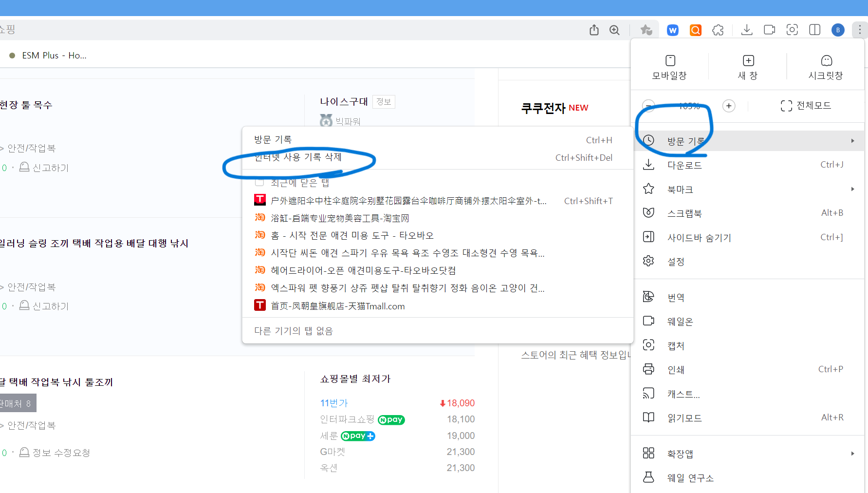The image size is (868, 493).
Task: Click the 인터파크쇼핑 shop link
Action: [347, 419]
